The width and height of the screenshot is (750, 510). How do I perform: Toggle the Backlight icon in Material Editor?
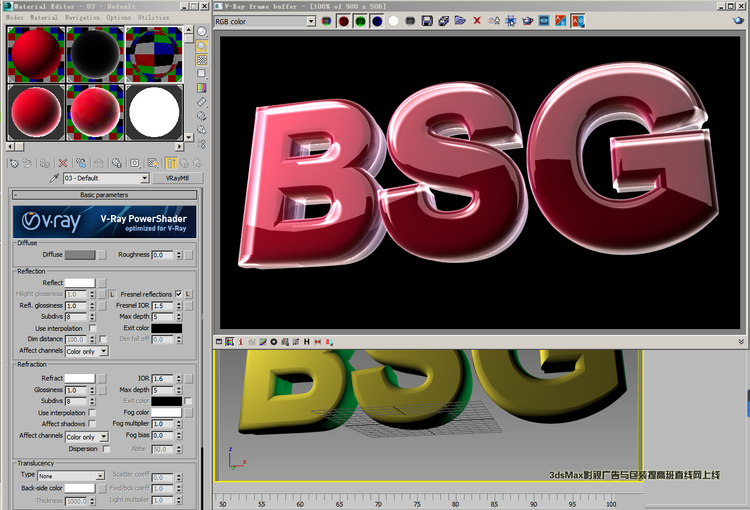tap(202, 46)
